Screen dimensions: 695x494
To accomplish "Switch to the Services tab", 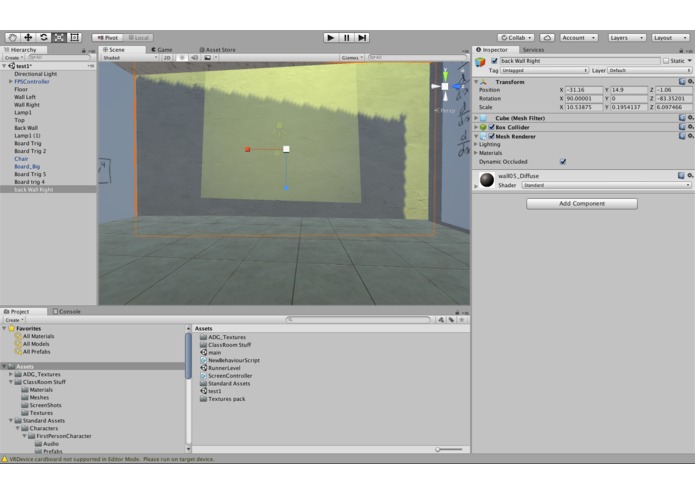I will 533,50.
